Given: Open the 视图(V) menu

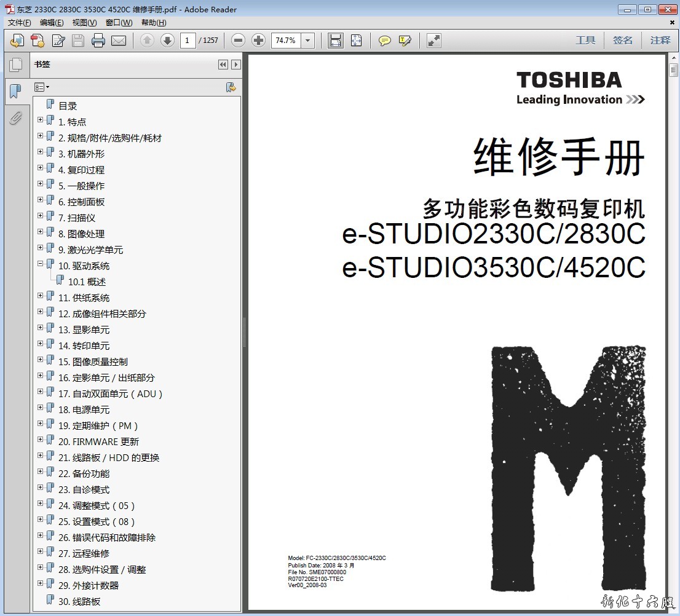Looking at the screenshot, I should [x=84, y=23].
